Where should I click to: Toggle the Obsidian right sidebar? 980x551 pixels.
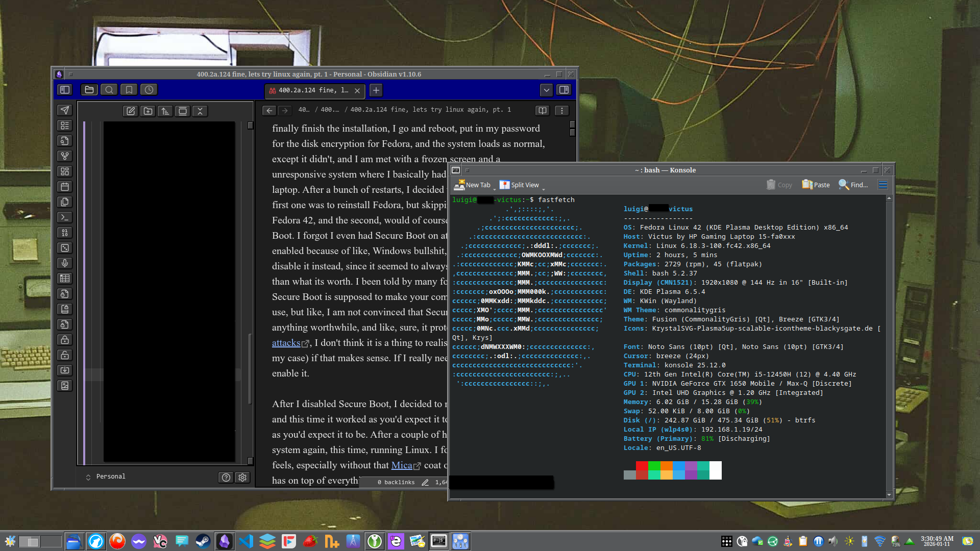pos(564,90)
